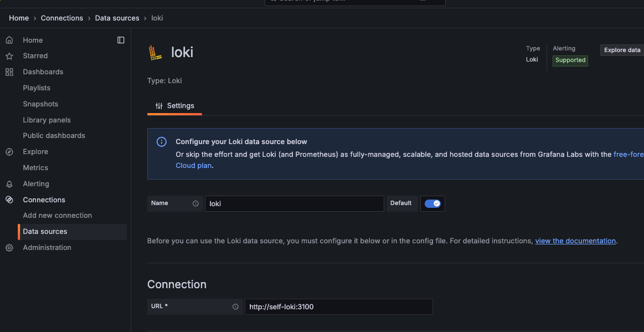
Task: Click the Name input field with loki
Action: (295, 203)
